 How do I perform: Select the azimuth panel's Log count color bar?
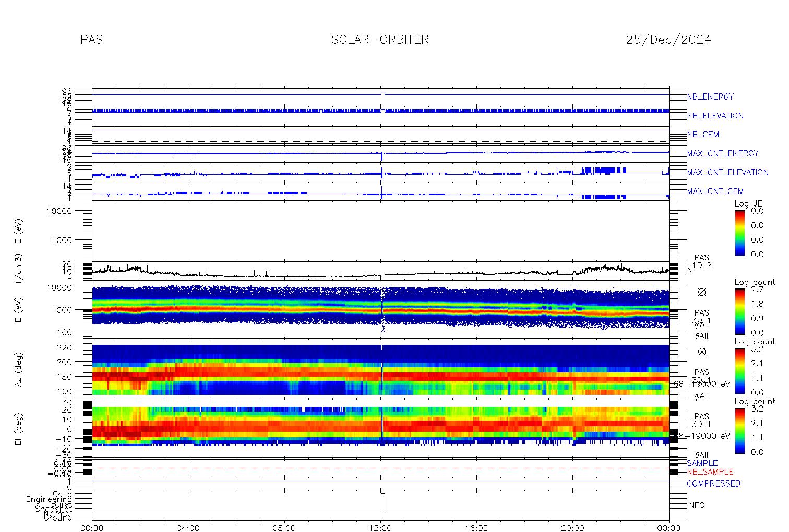(739, 371)
